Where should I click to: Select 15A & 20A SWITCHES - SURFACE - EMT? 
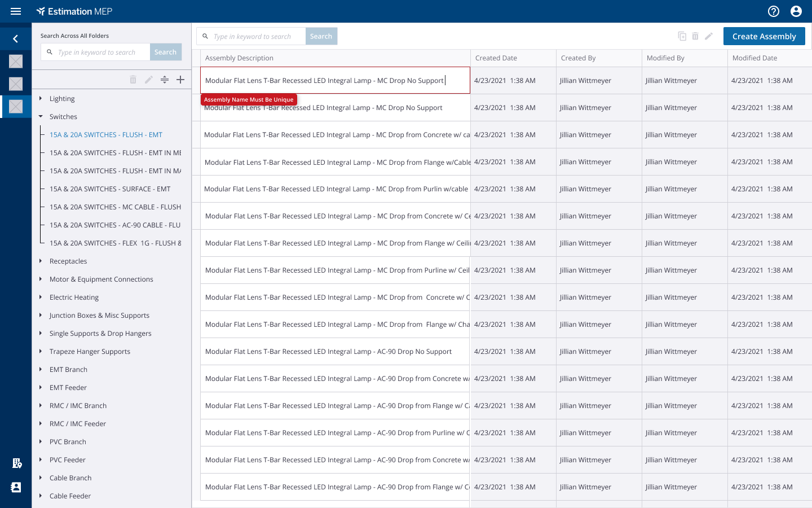(110, 189)
